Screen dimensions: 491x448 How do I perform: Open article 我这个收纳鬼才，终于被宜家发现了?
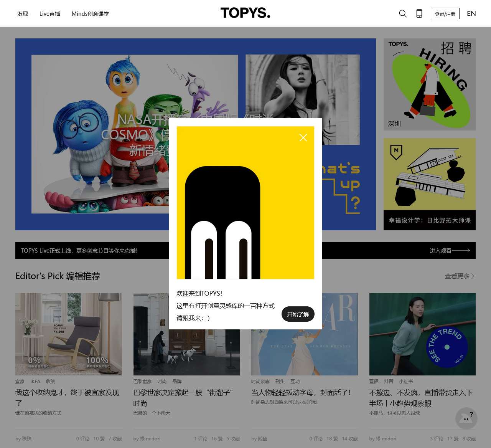67,398
